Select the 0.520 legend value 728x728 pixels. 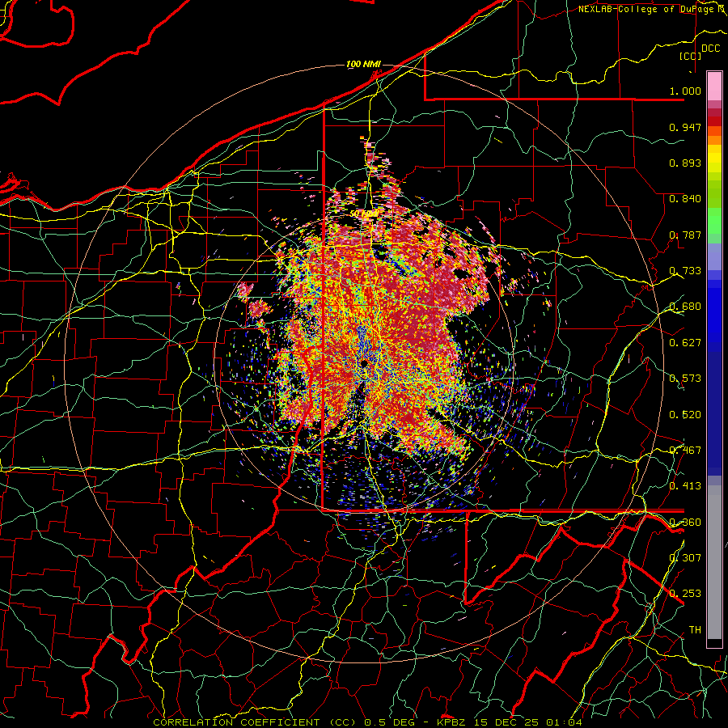(x=685, y=415)
